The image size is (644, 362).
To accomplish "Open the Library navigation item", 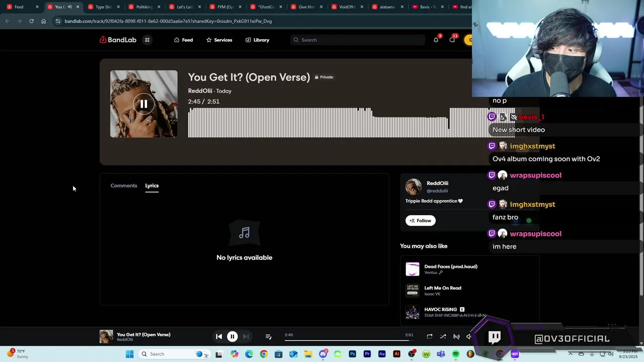I will click(x=257, y=40).
